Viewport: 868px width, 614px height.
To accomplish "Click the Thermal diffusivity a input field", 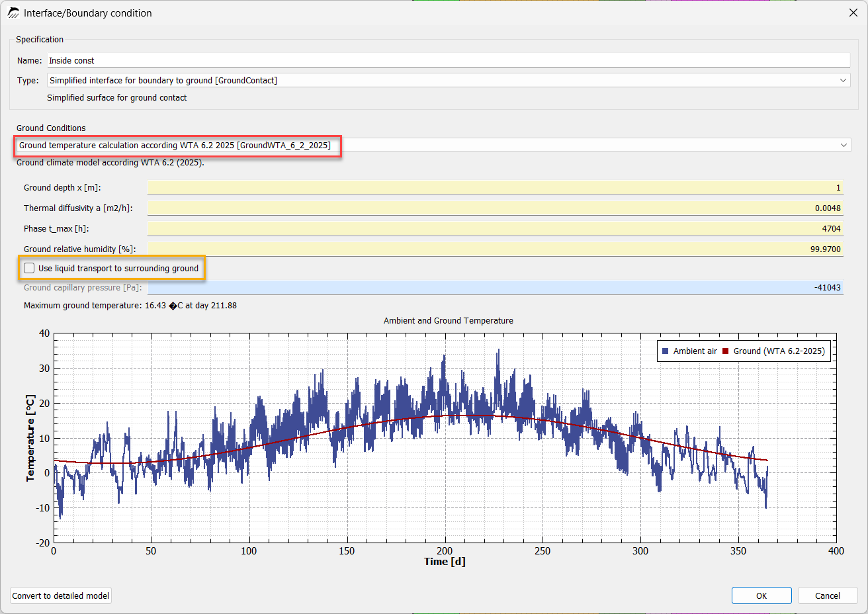I will coord(496,208).
